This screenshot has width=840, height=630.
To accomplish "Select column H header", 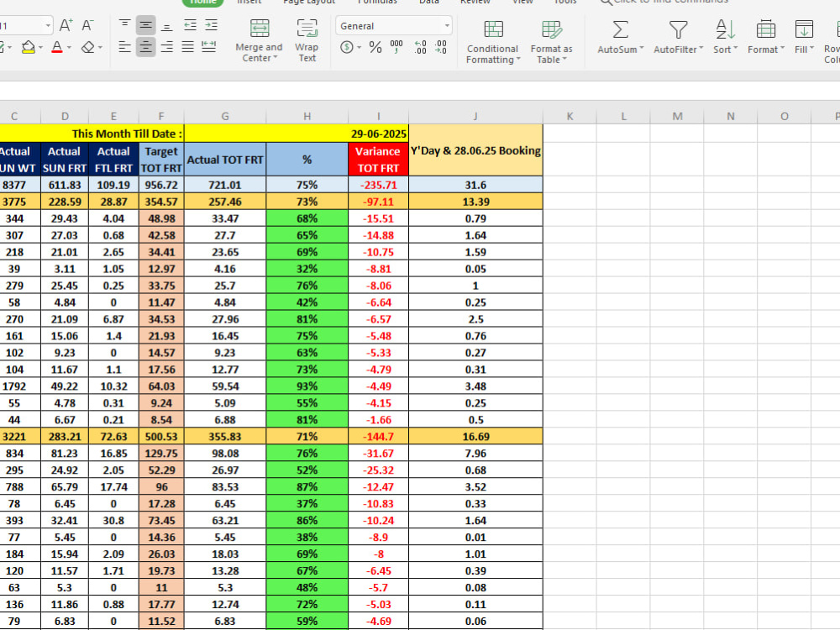I will click(307, 116).
